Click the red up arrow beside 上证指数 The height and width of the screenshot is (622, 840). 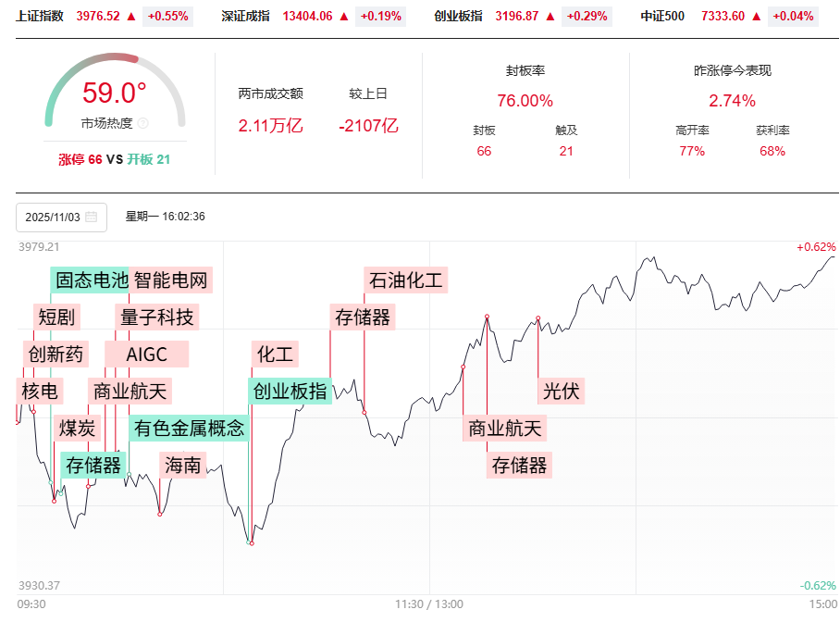(x=131, y=16)
